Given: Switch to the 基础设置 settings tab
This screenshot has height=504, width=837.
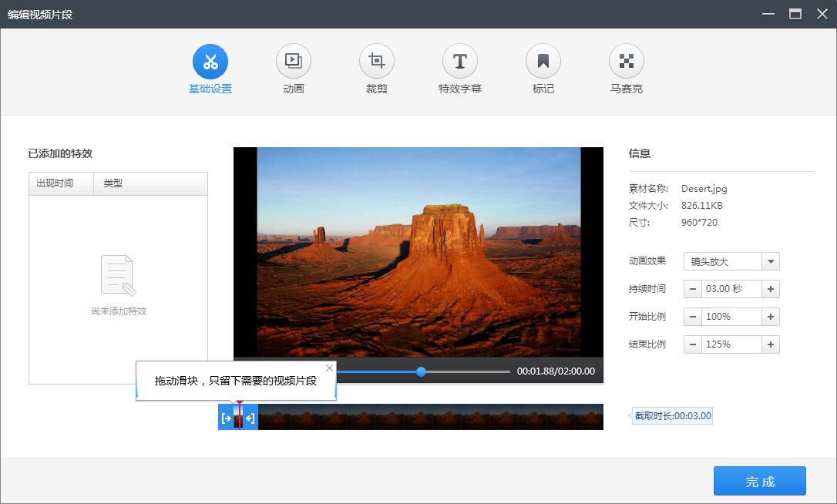Looking at the screenshot, I should [x=210, y=68].
